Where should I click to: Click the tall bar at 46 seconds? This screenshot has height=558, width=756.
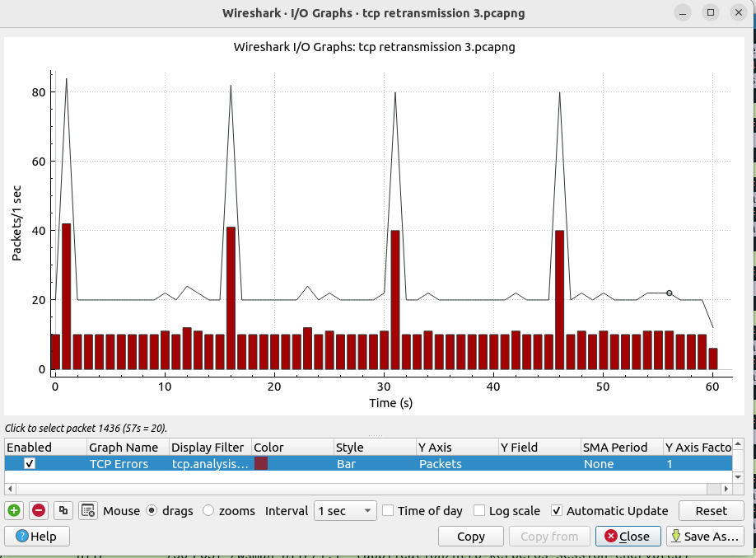(559, 300)
